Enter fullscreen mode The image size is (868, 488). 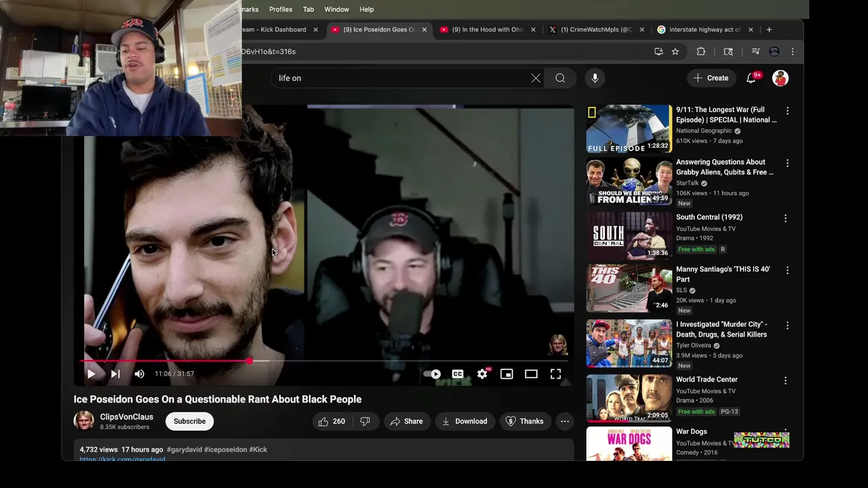(555, 373)
